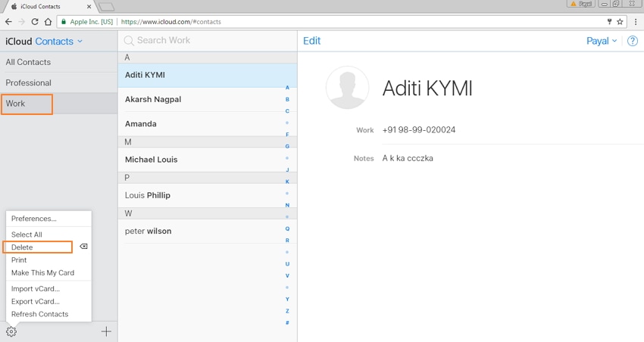Bookmark this page with the star icon

(x=620, y=22)
